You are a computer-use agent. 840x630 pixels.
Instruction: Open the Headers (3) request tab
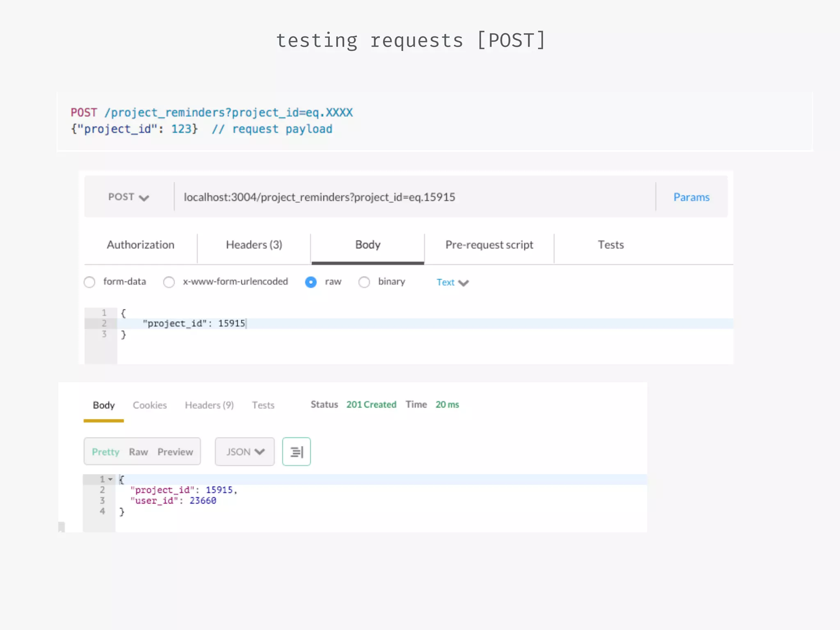[254, 245]
